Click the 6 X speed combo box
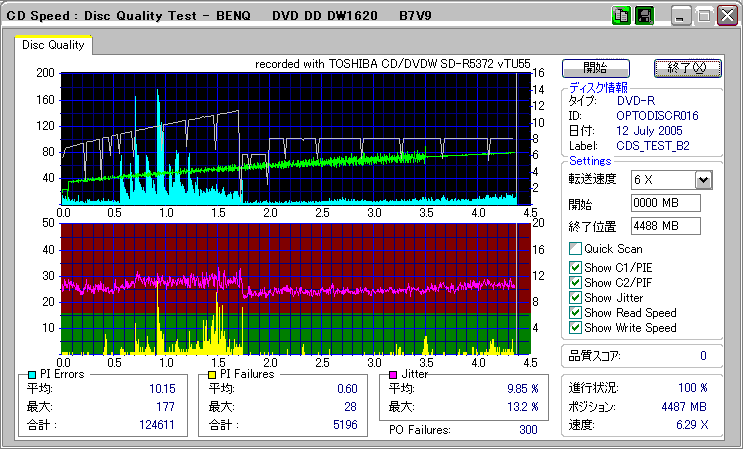743x449 pixels. click(662, 180)
